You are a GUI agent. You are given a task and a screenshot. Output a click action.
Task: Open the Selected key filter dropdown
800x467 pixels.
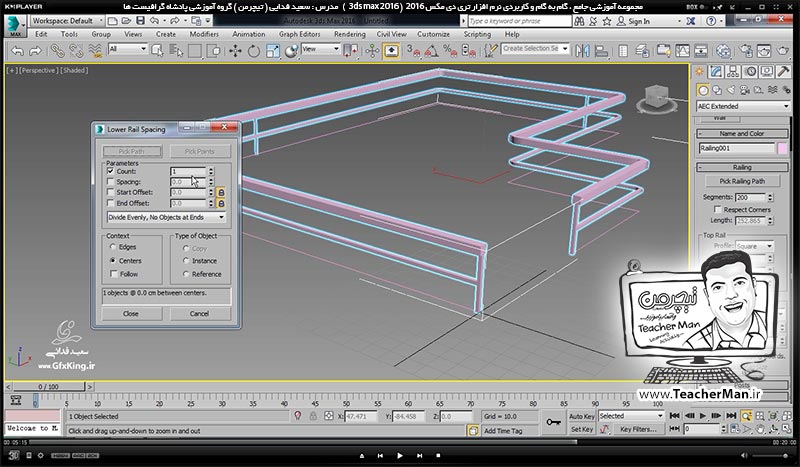tap(631, 416)
